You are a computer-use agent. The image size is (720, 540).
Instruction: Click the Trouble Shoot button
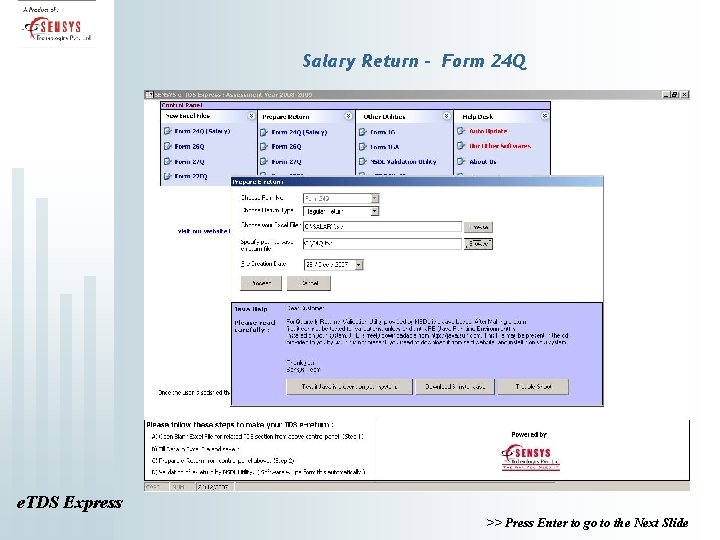533,387
